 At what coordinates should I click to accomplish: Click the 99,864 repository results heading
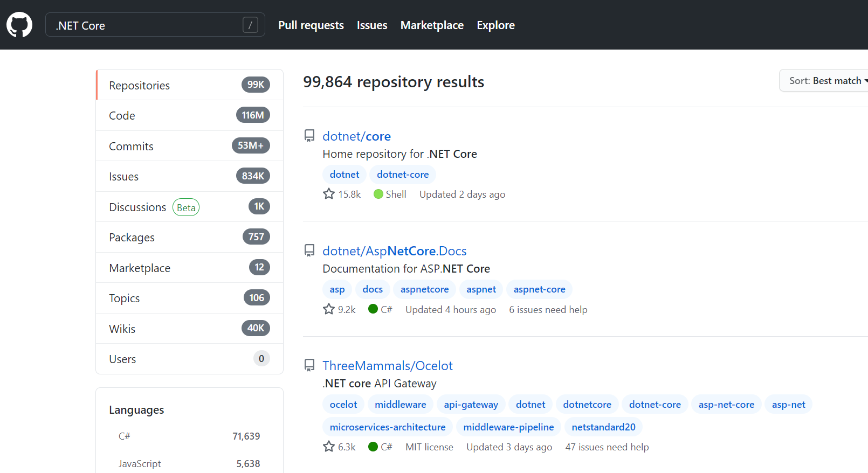point(394,82)
